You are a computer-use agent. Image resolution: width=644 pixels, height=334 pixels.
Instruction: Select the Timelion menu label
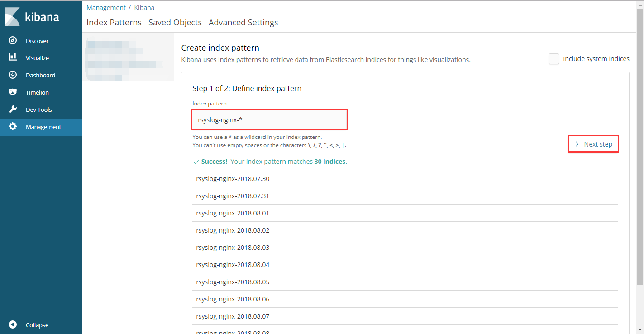(37, 92)
